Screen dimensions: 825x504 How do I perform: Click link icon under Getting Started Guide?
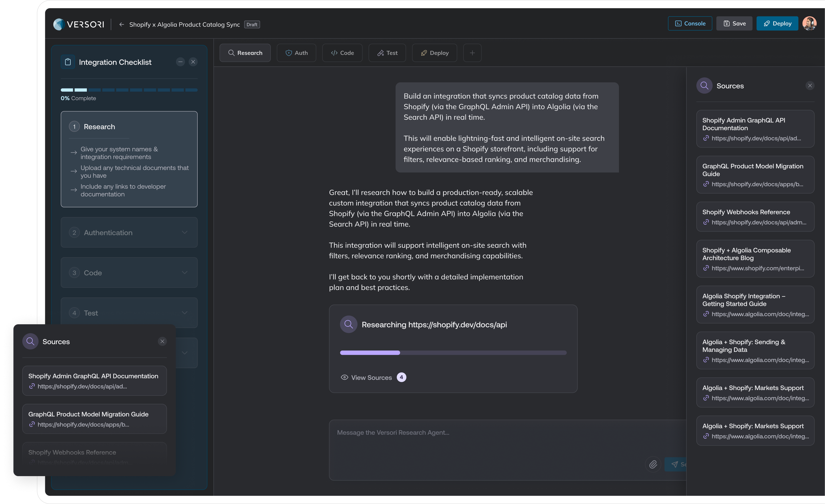pyautogui.click(x=706, y=314)
